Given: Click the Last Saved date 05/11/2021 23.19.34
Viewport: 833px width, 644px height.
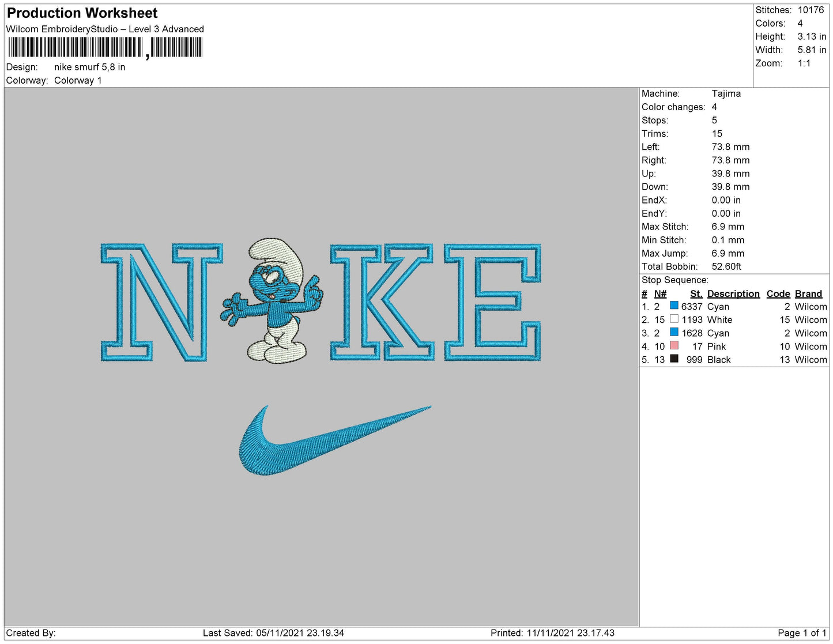Looking at the screenshot, I should [x=300, y=633].
